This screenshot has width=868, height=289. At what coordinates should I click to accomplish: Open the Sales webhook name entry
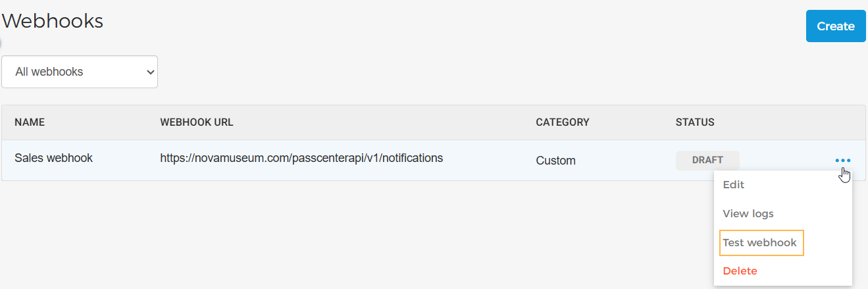point(53,158)
